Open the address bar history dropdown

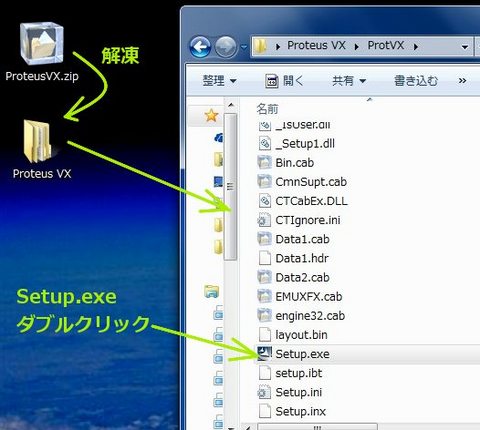[465, 47]
